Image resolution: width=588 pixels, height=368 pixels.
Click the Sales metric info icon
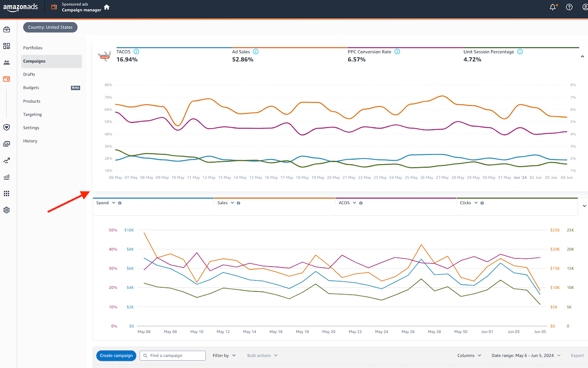[x=238, y=203]
